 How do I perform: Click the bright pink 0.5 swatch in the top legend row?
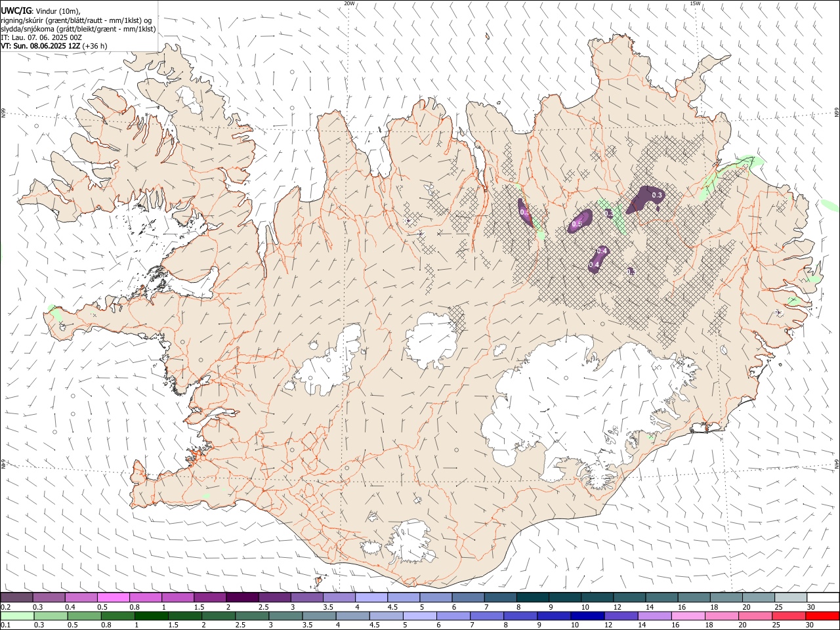coord(113,598)
